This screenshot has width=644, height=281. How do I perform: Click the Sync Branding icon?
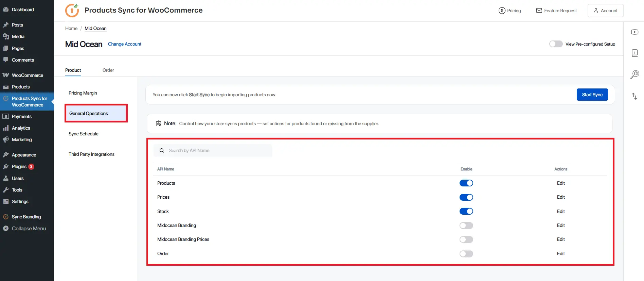[x=6, y=217]
